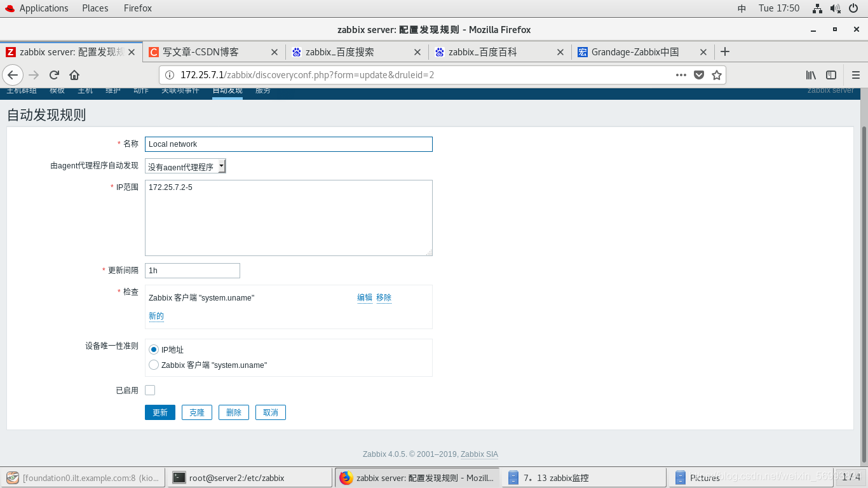Image resolution: width=868 pixels, height=488 pixels.
Task: Close the zabbix_百度搜索 tab
Action: [417, 52]
